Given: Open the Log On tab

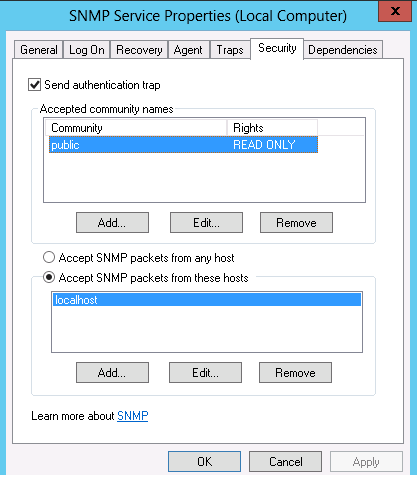Looking at the screenshot, I should [x=87, y=50].
